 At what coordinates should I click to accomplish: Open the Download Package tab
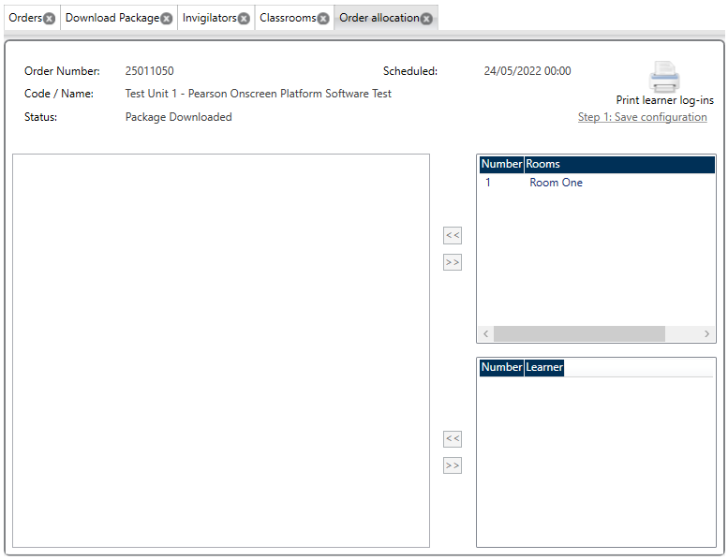pos(111,18)
